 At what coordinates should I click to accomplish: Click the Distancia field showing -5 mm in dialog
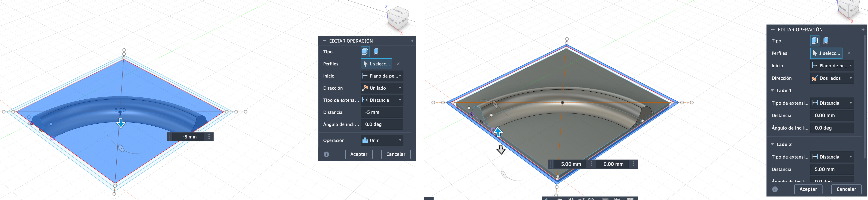pyautogui.click(x=382, y=112)
